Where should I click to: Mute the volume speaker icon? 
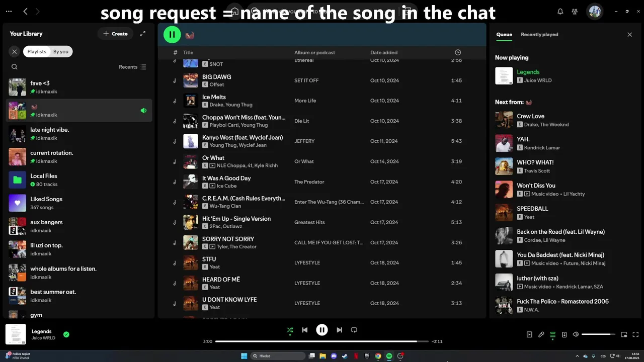click(576, 334)
